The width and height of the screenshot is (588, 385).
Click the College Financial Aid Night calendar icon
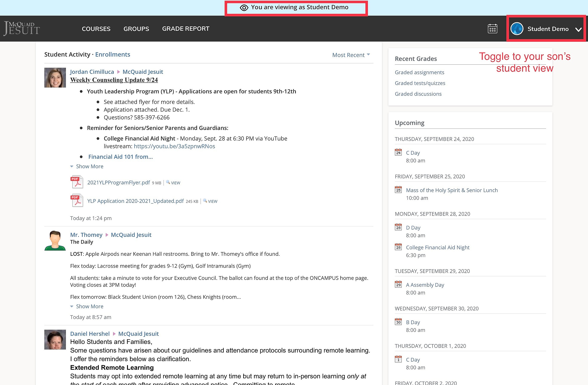coord(398,247)
